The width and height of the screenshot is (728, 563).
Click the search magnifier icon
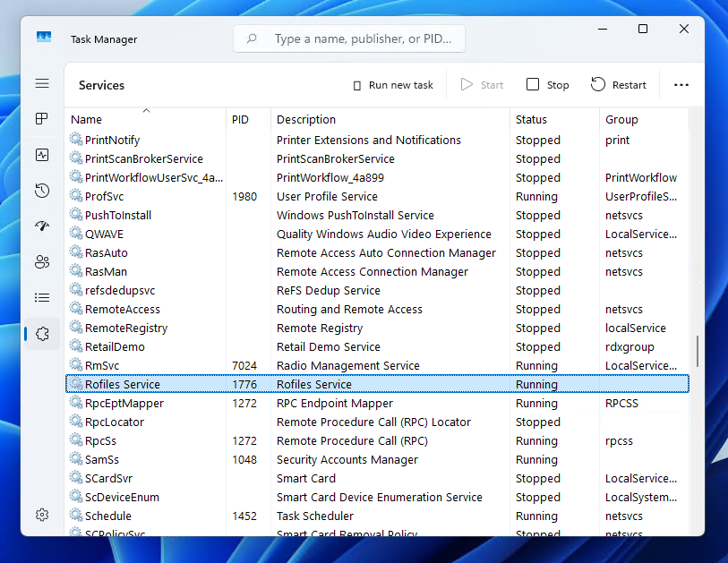252,38
